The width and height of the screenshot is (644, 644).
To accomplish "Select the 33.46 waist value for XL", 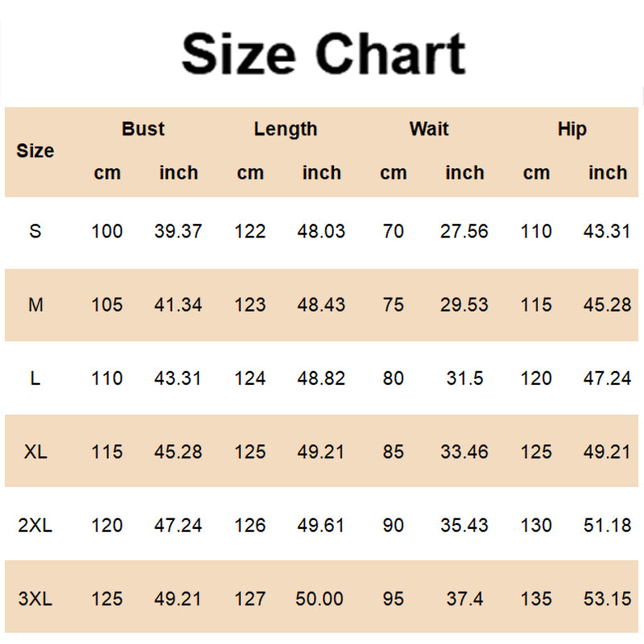I will (464, 452).
